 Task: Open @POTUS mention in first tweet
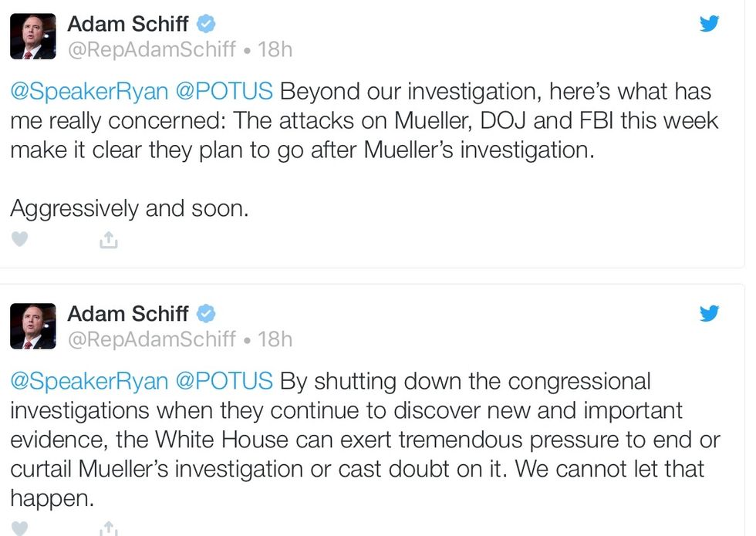(224, 92)
